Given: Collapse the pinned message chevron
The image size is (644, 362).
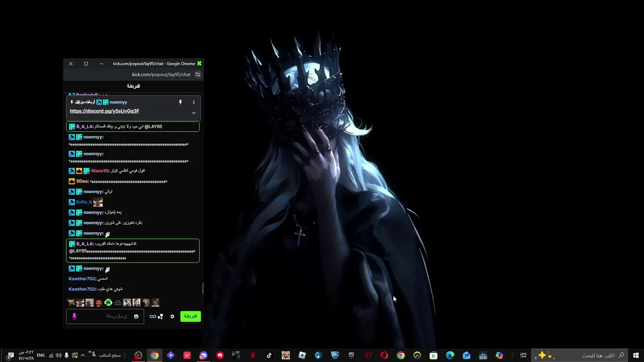Looking at the screenshot, I should pyautogui.click(x=194, y=113).
